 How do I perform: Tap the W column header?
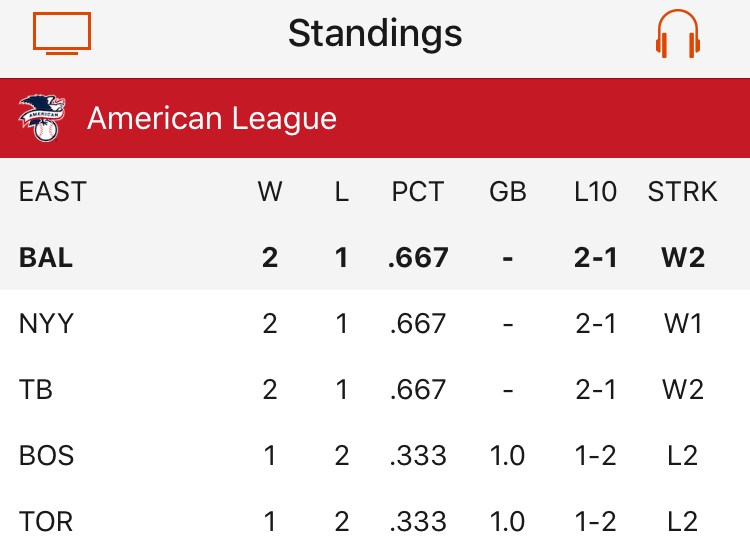(270, 191)
